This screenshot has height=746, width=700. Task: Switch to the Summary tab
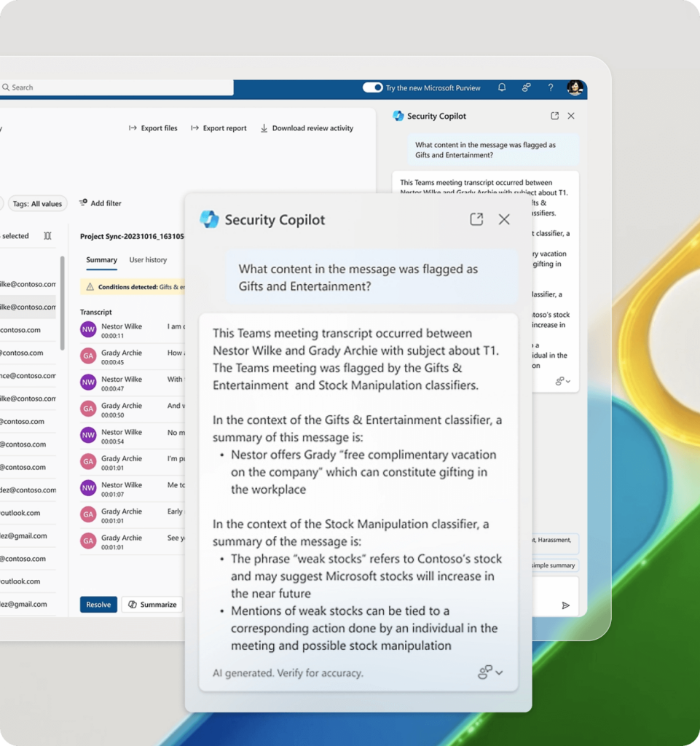coord(101,259)
